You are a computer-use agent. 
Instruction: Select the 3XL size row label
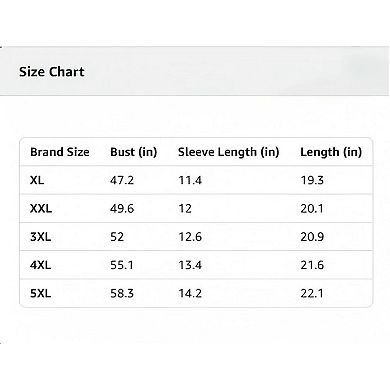(41, 237)
